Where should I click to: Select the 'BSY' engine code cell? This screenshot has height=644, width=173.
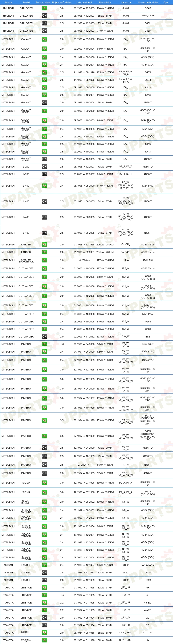(x=148, y=337)
